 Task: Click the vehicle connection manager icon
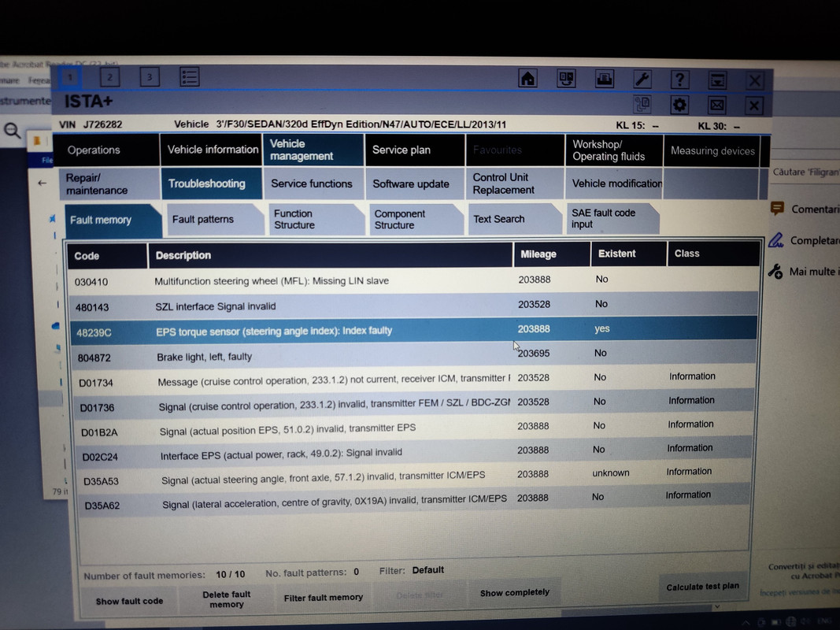point(566,80)
